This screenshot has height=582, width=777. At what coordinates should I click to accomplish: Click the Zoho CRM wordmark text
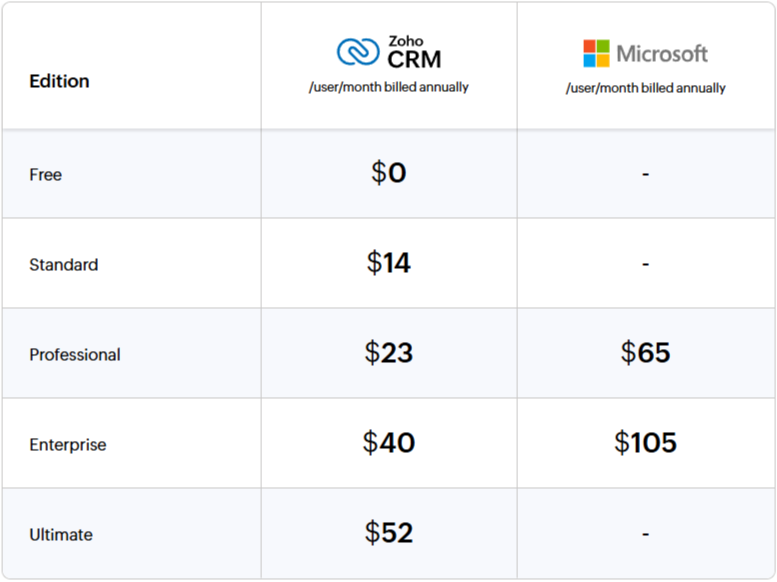414,52
